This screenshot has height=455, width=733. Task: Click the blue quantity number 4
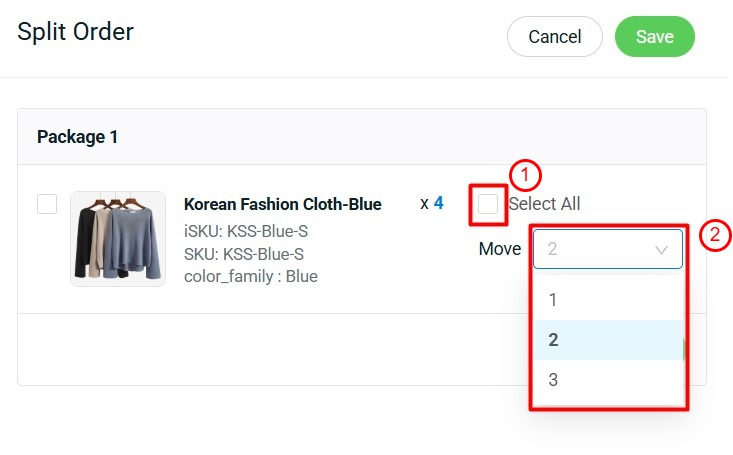pyautogui.click(x=438, y=203)
